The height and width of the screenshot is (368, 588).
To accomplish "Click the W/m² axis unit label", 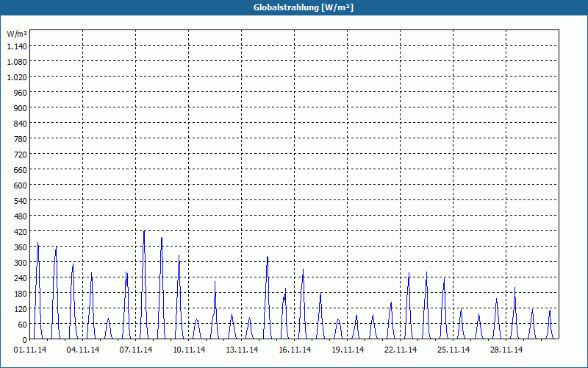I will pos(17,34).
